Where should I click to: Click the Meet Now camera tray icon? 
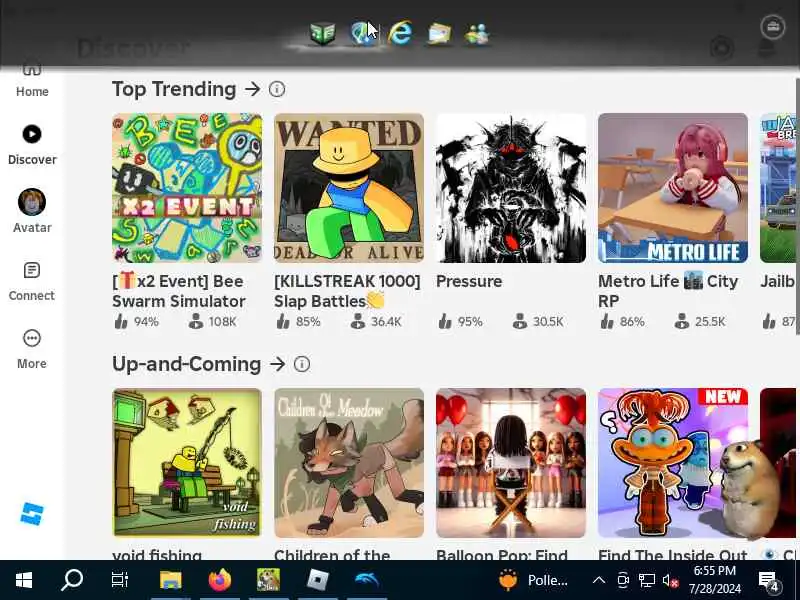click(x=623, y=580)
